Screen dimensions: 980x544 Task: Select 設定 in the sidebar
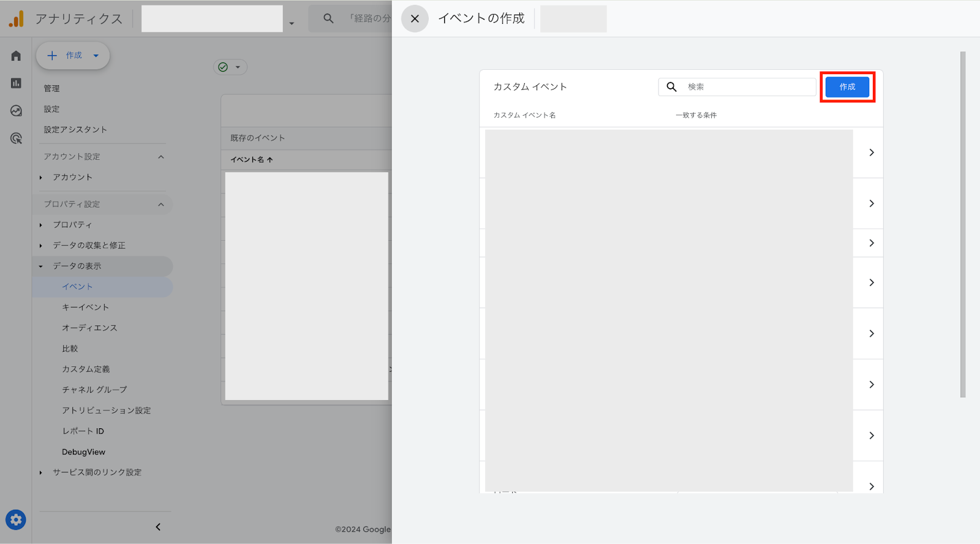pos(51,109)
